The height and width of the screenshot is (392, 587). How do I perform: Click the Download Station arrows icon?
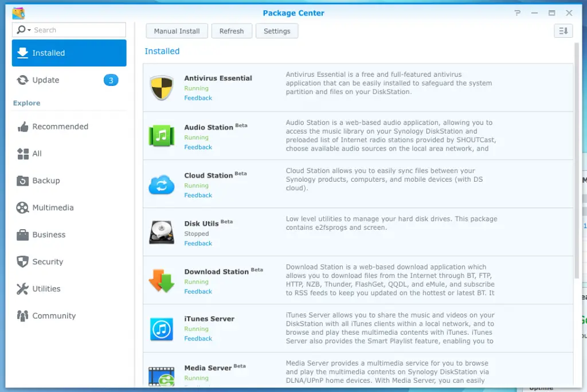(x=162, y=280)
